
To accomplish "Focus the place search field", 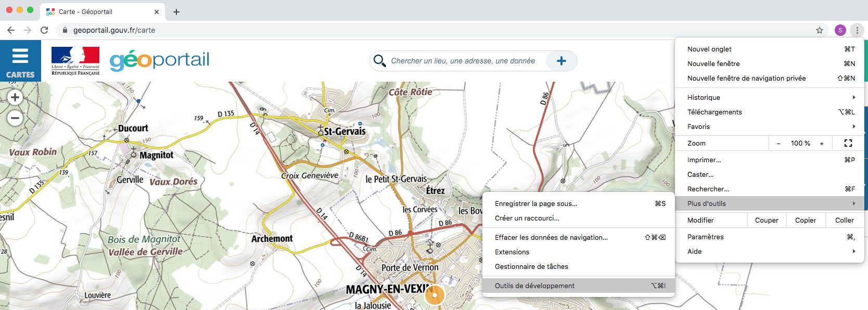I will tap(463, 61).
